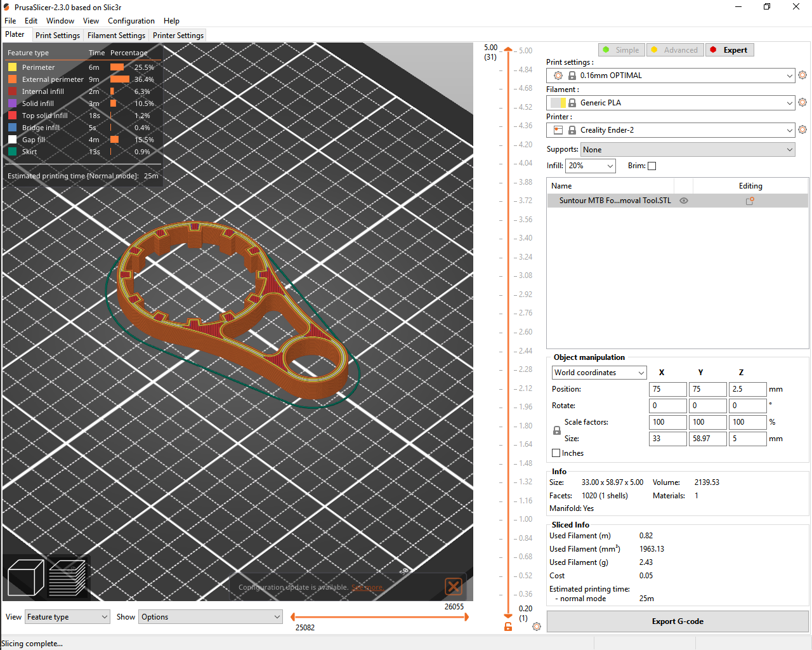Open the print settings profile gear icon
812x650 pixels.
[x=802, y=75]
